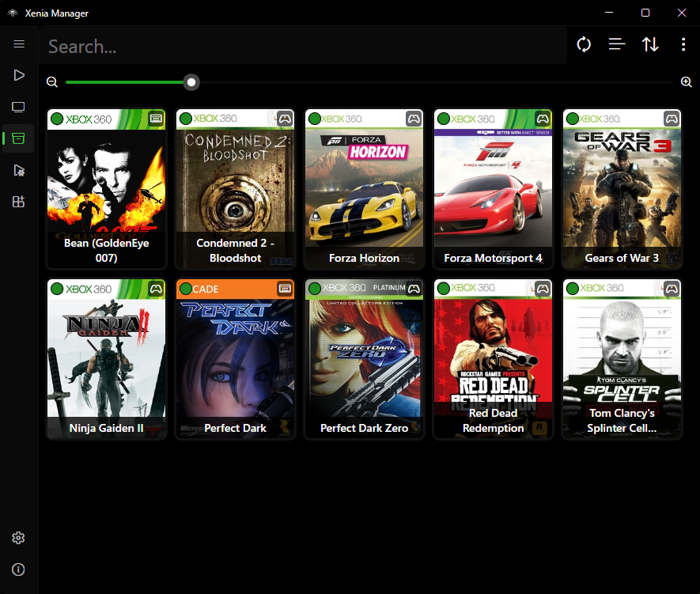This screenshot has height=594, width=700.
Task: Open the cursor-file icon page in sidebar
Action: [19, 170]
